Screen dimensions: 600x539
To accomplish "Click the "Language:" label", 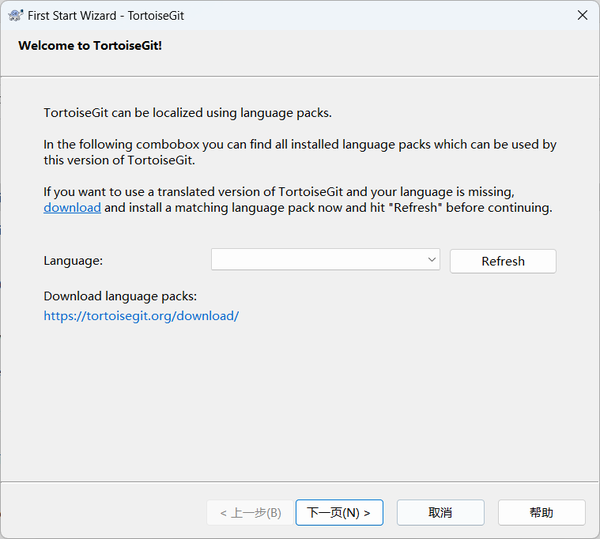I will pos(73,261).
